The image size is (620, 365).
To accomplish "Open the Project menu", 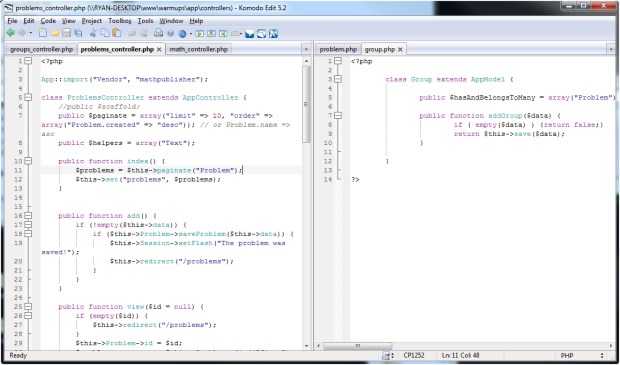I will pos(92,21).
